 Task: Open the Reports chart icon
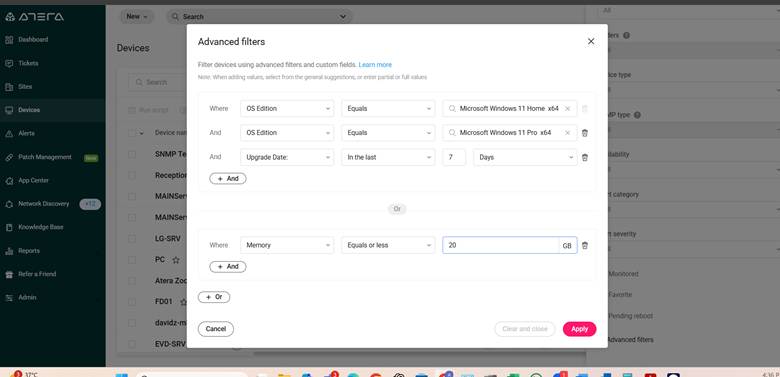(x=9, y=251)
